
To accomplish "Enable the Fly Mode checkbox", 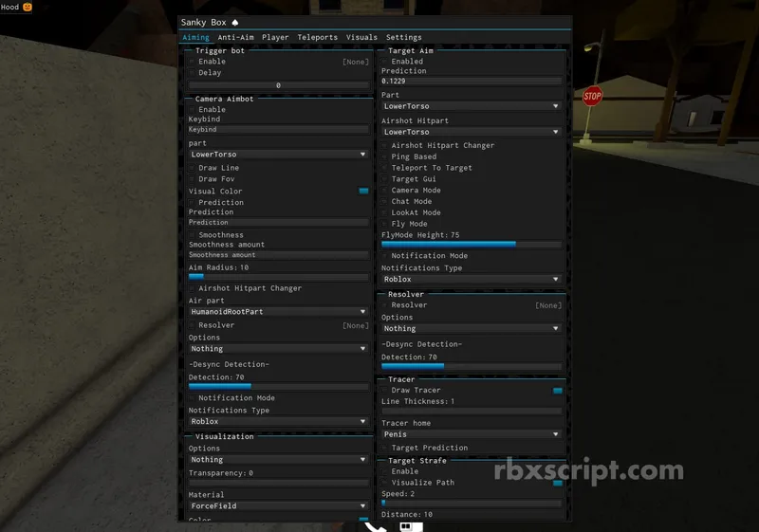I will 384,224.
